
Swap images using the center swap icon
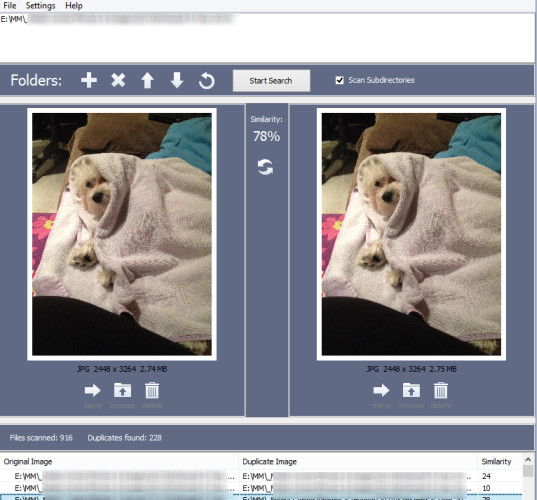(265, 167)
